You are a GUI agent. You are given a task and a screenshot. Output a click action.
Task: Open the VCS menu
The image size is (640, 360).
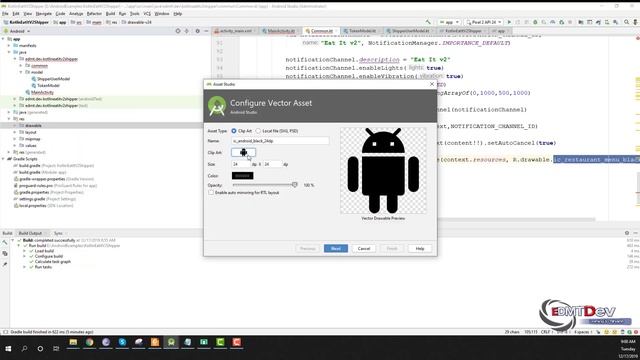coord(147,14)
